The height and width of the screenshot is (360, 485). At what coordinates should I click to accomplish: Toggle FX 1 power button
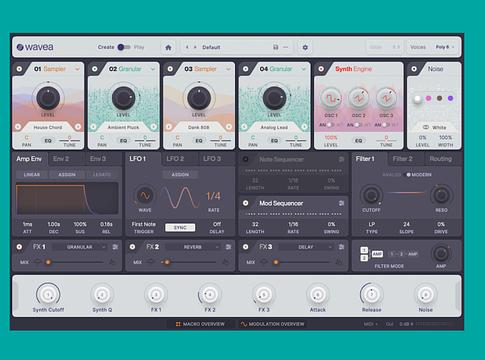[x=19, y=247]
